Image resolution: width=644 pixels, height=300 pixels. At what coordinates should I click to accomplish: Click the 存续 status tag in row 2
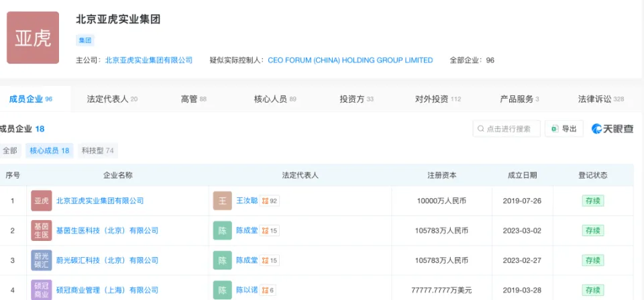tap(592, 231)
